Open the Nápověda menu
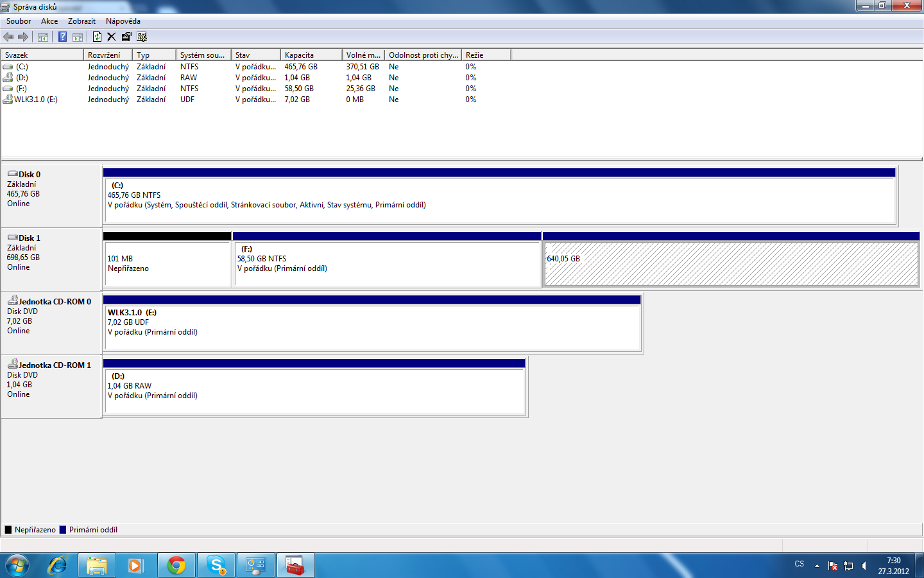 coord(123,21)
